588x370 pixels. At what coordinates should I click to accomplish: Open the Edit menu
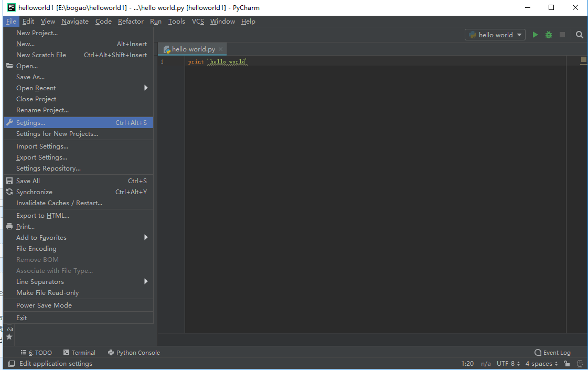[x=28, y=22]
